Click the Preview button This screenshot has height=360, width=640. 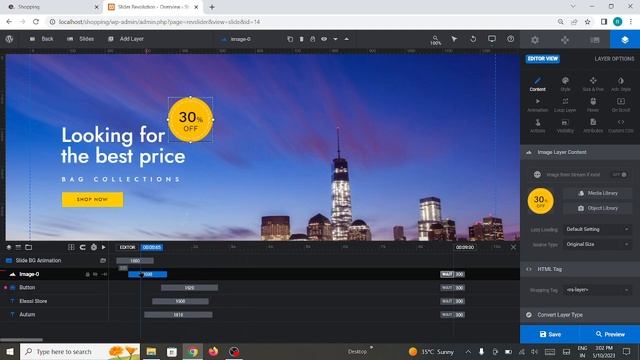pos(610,334)
